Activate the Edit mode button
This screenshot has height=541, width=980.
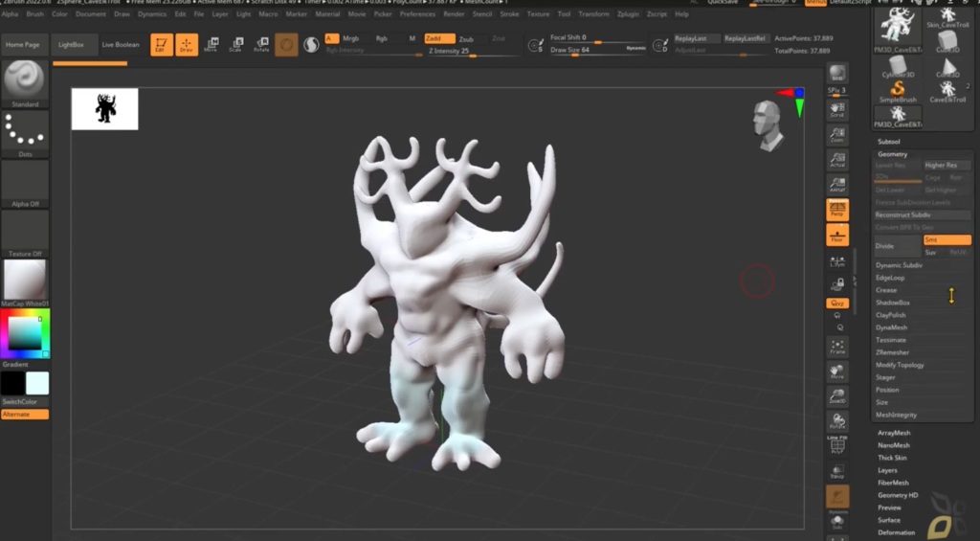(x=161, y=44)
